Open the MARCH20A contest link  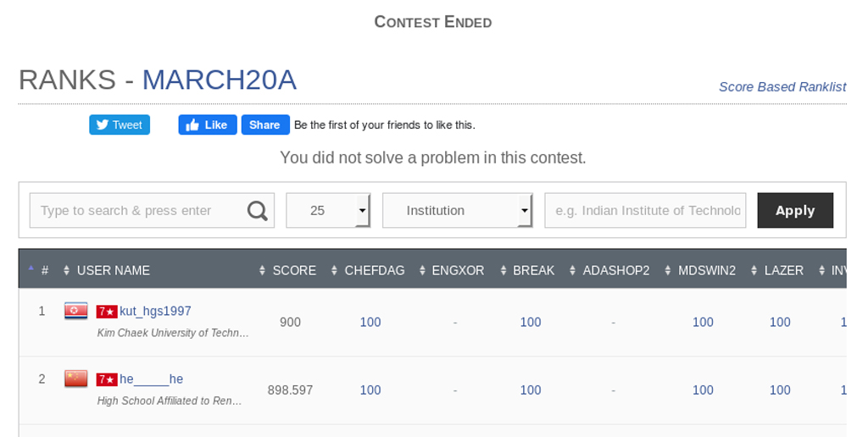[x=219, y=80]
